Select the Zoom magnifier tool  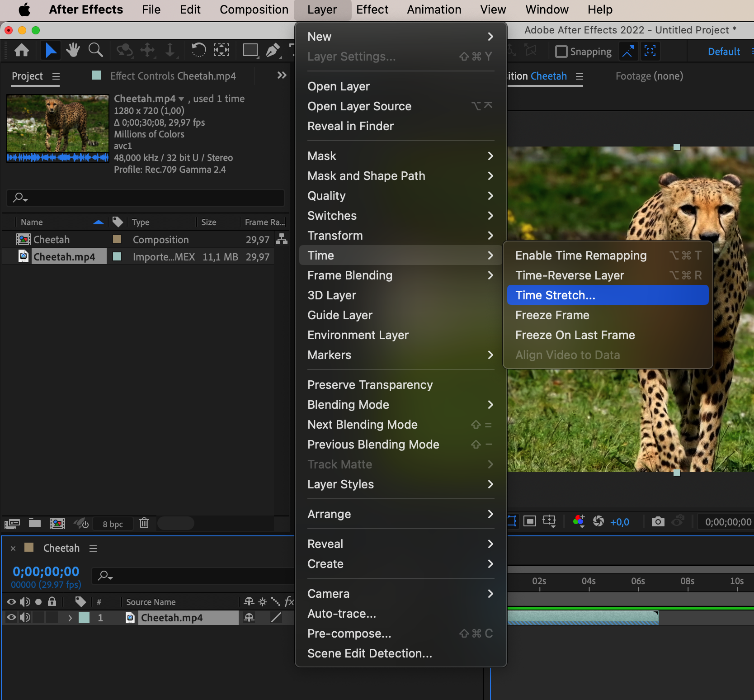point(95,50)
